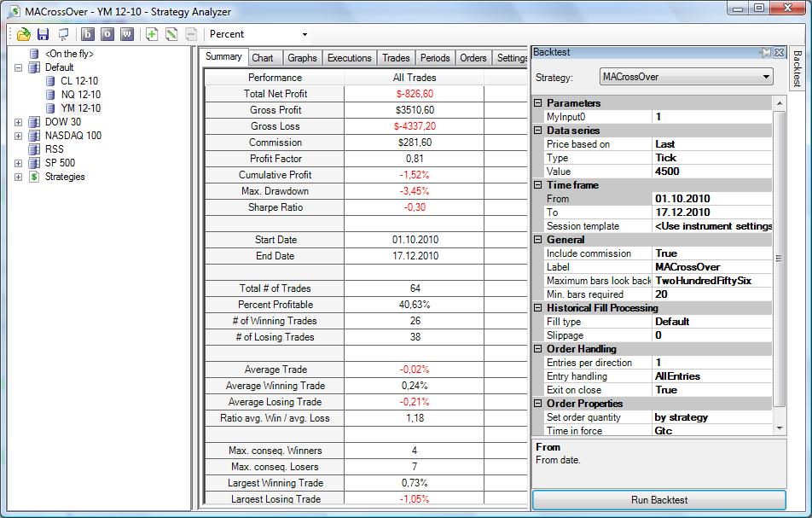Open the Percent display mode dropdown
Image resolution: width=812 pixels, height=518 pixels.
click(304, 35)
